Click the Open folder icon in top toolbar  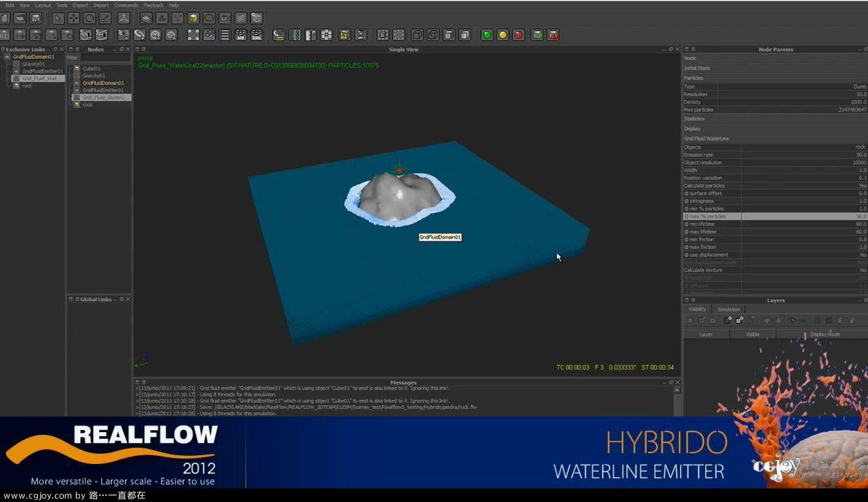tap(20, 18)
